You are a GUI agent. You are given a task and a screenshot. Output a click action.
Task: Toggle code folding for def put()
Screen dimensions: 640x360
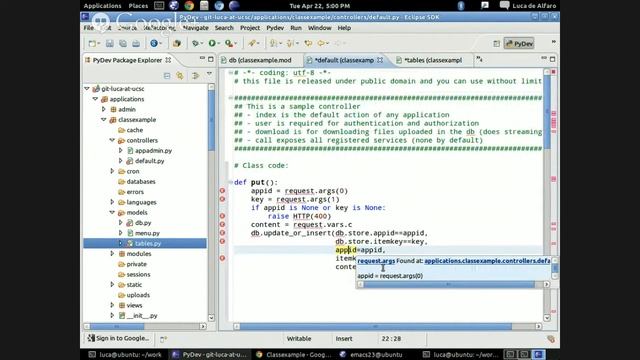[x=231, y=182]
